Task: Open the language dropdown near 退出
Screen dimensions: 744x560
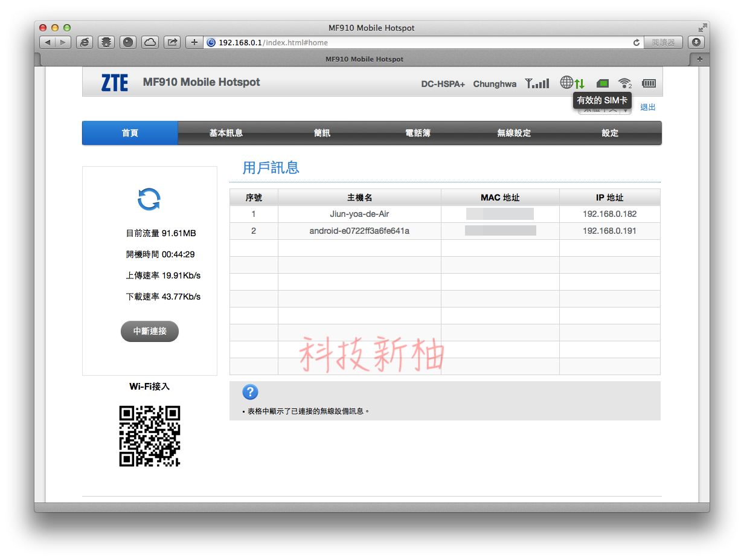Action: click(604, 109)
